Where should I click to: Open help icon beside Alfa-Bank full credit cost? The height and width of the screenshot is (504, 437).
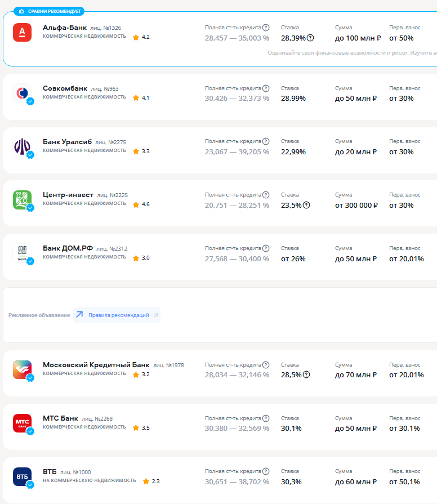[266, 28]
